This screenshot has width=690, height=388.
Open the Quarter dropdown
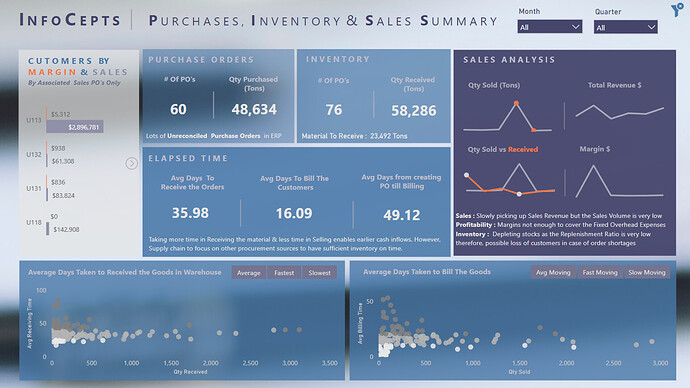pos(625,27)
